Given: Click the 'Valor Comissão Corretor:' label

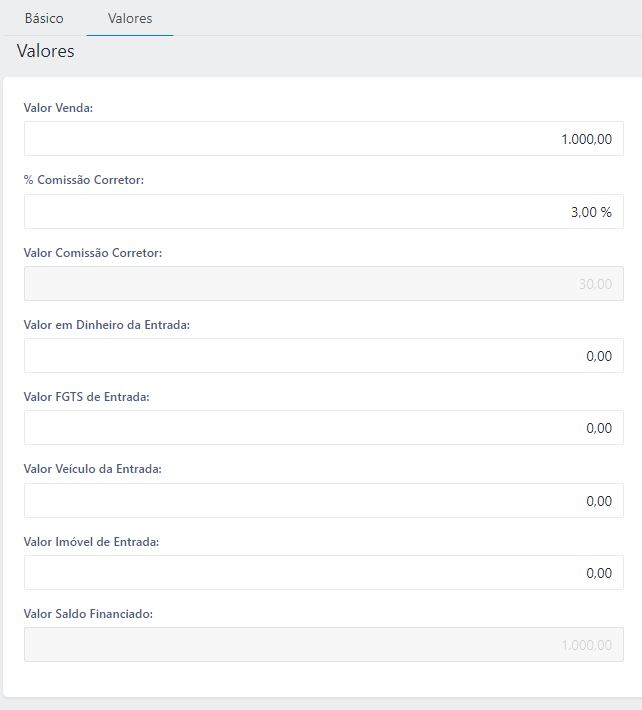Looking at the screenshot, I should 93,253.
